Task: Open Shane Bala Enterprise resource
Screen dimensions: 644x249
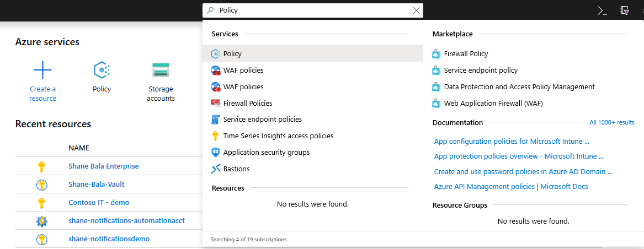Action: click(x=103, y=166)
